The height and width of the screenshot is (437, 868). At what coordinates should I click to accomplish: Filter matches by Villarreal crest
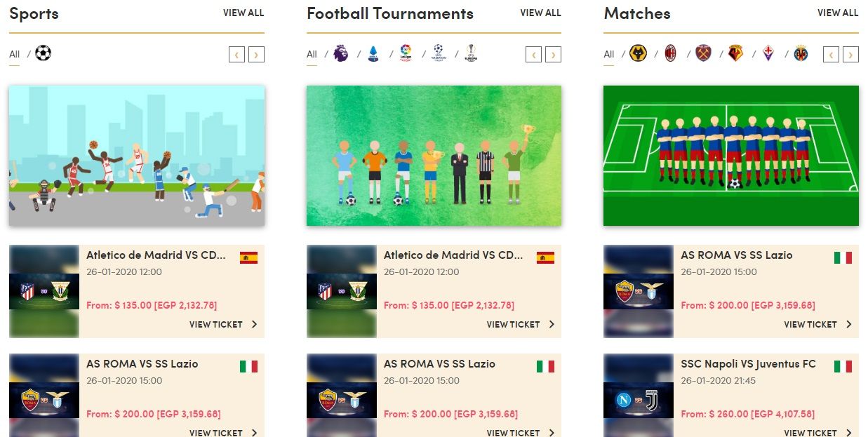(801, 53)
